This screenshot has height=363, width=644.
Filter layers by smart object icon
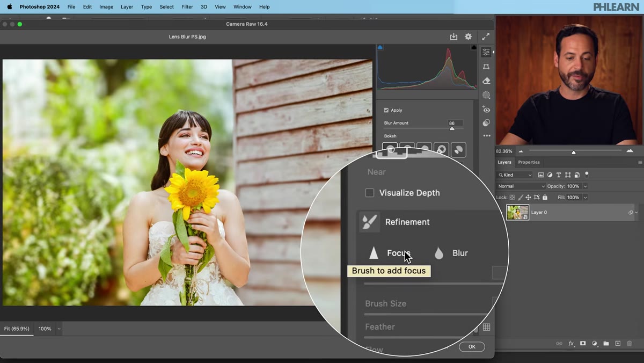point(577,175)
